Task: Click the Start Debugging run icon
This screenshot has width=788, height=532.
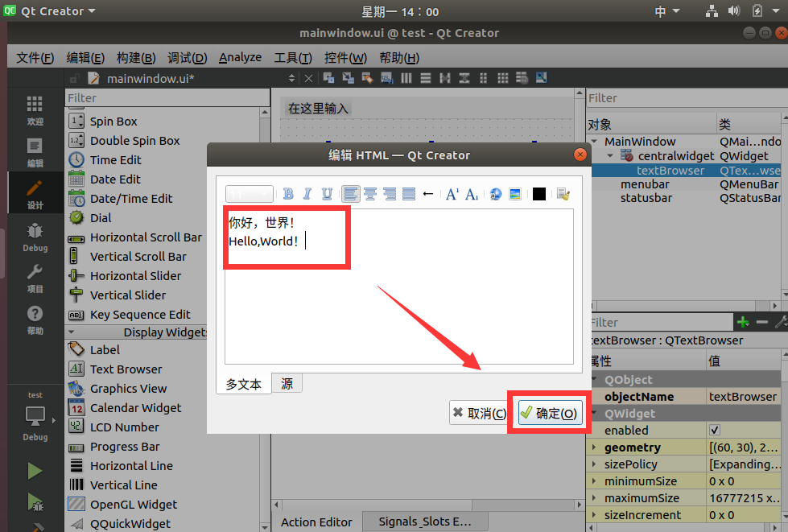Action: 35,502
